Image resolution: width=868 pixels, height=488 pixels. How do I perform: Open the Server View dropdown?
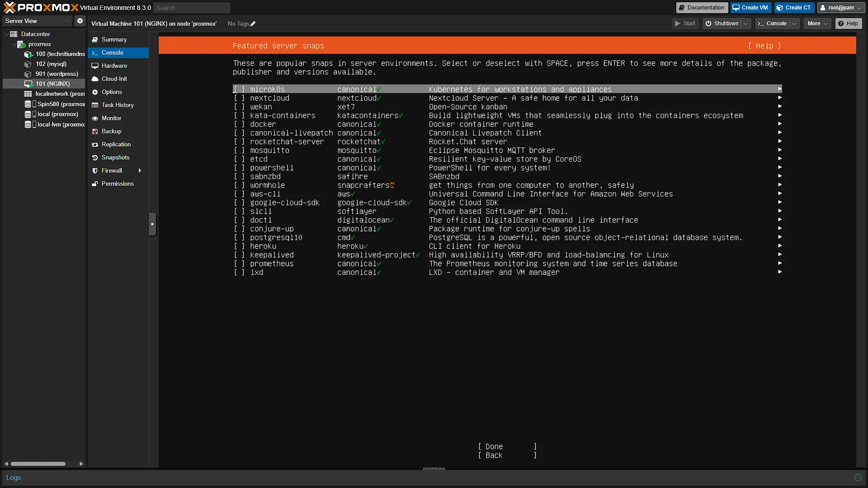click(37, 21)
